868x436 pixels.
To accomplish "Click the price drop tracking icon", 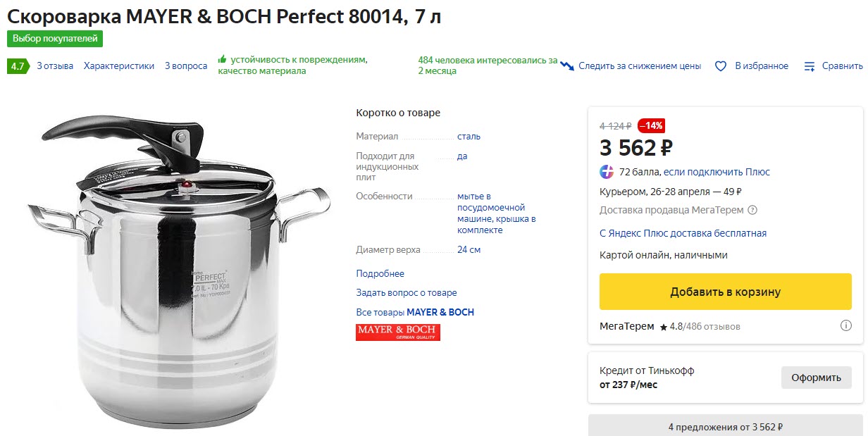I will 568,66.
